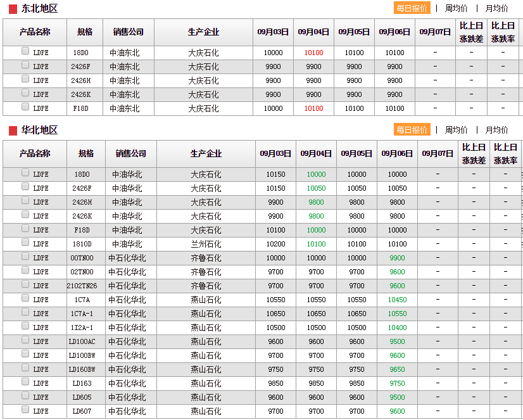Click green 9750 price in LD163 row
Screen dimensions: 523x420
pos(397,383)
